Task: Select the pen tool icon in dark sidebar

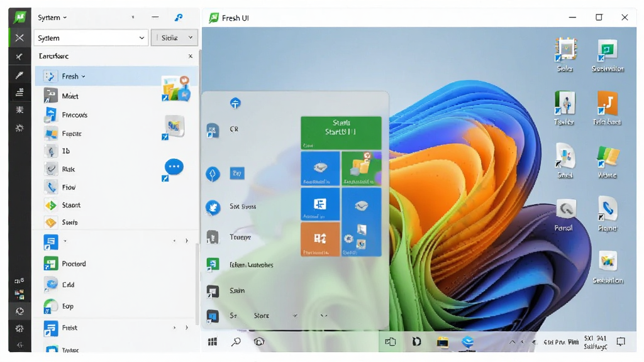Action: [x=19, y=75]
